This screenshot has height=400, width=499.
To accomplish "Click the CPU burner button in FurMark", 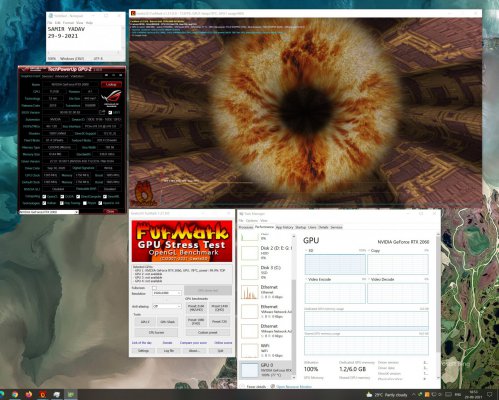I will (156, 333).
